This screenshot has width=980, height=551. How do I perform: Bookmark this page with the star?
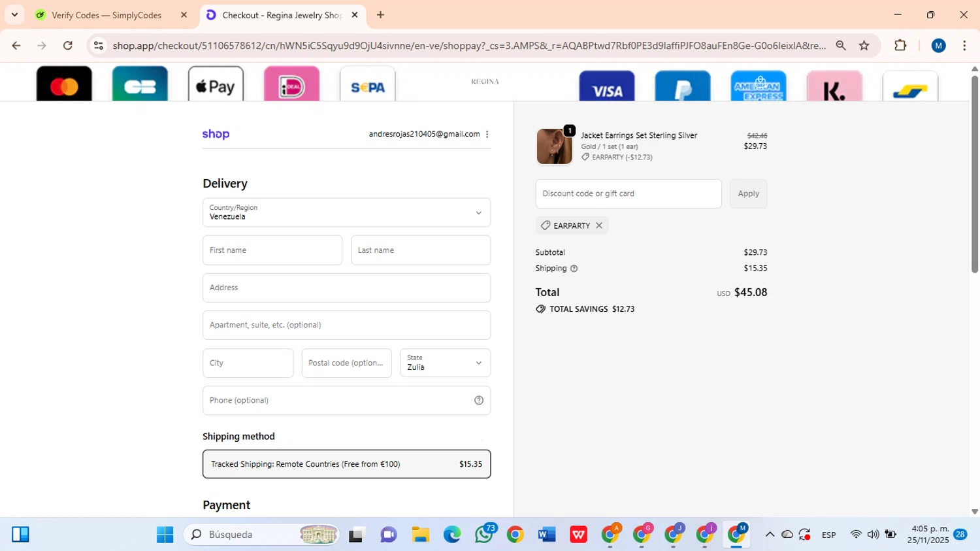(x=864, y=46)
